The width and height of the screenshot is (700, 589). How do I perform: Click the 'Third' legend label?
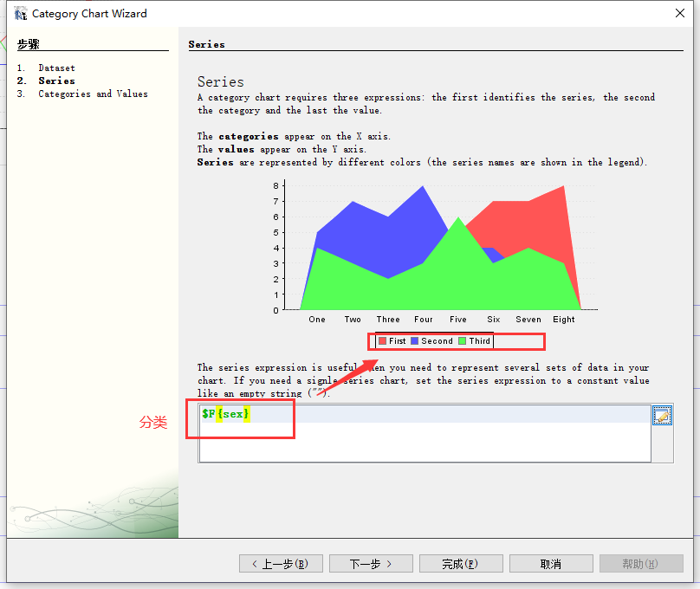(x=479, y=341)
